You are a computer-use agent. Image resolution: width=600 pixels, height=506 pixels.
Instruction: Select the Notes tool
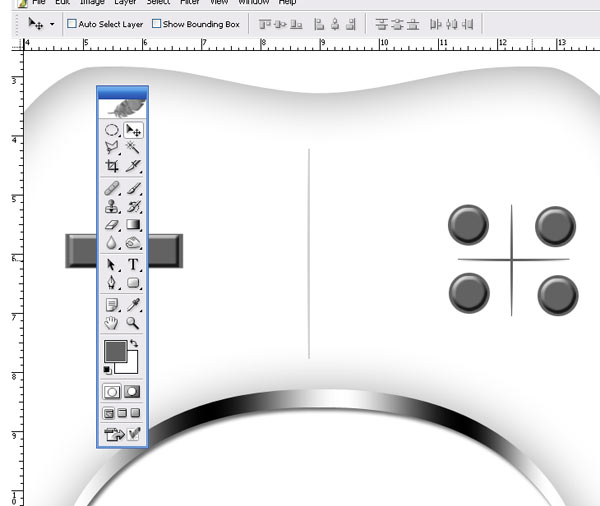pyautogui.click(x=112, y=305)
